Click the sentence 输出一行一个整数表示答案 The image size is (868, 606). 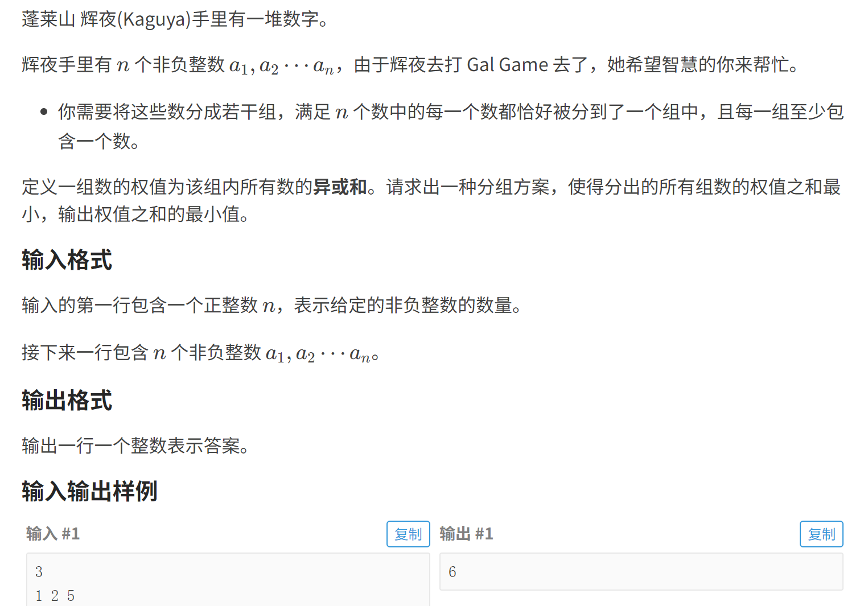click(135, 446)
